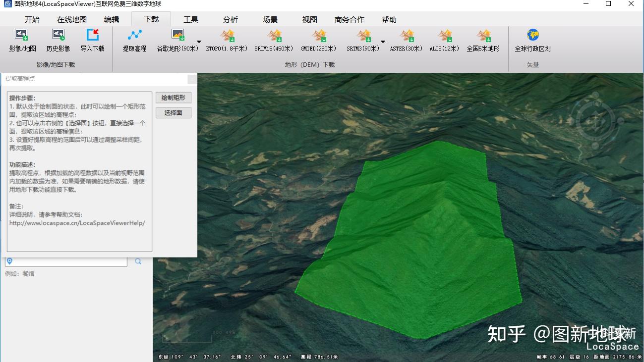The image size is (644, 362).
Task: Click the locaspace.cn help URL text
Action: point(77,223)
